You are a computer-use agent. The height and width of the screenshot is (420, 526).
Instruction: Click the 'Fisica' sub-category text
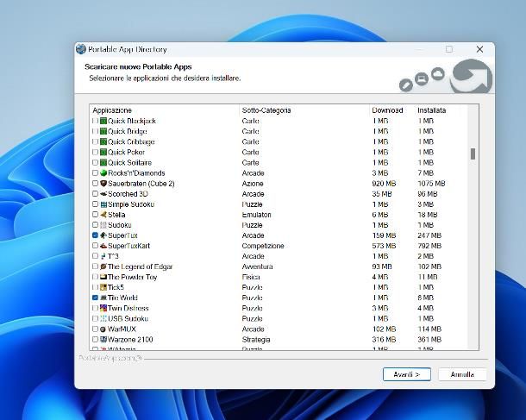click(251, 277)
